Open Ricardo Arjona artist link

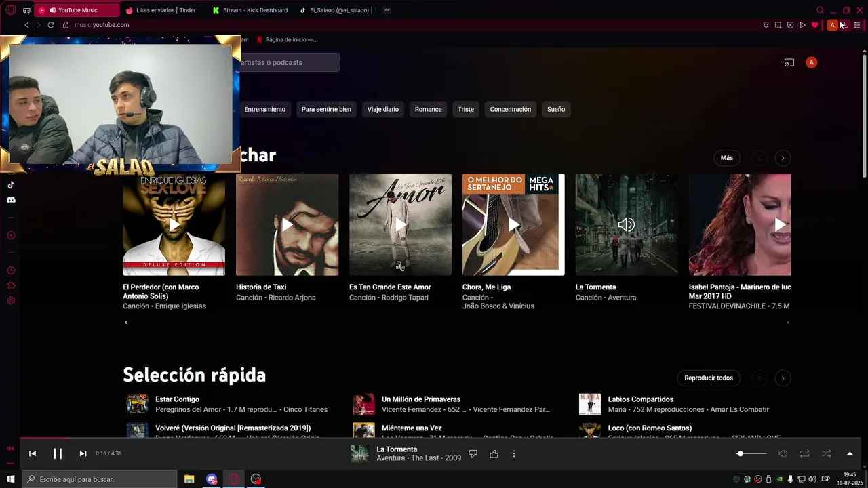(x=292, y=298)
